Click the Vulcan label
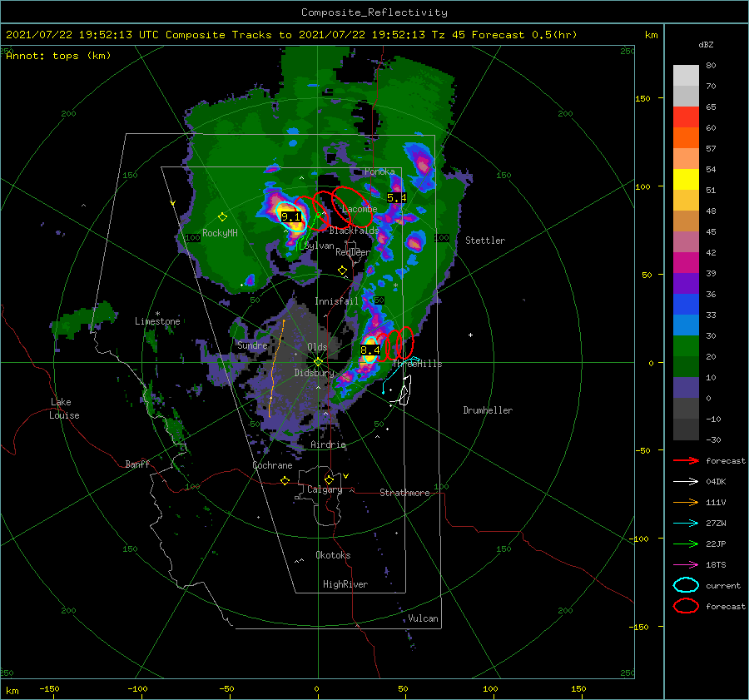Image resolution: width=749 pixels, height=700 pixels. point(424,618)
